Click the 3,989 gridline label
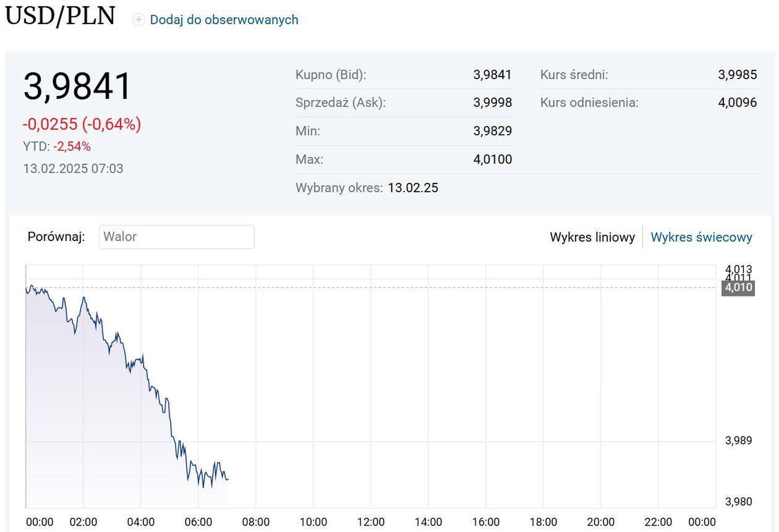779x532 pixels. click(x=739, y=441)
